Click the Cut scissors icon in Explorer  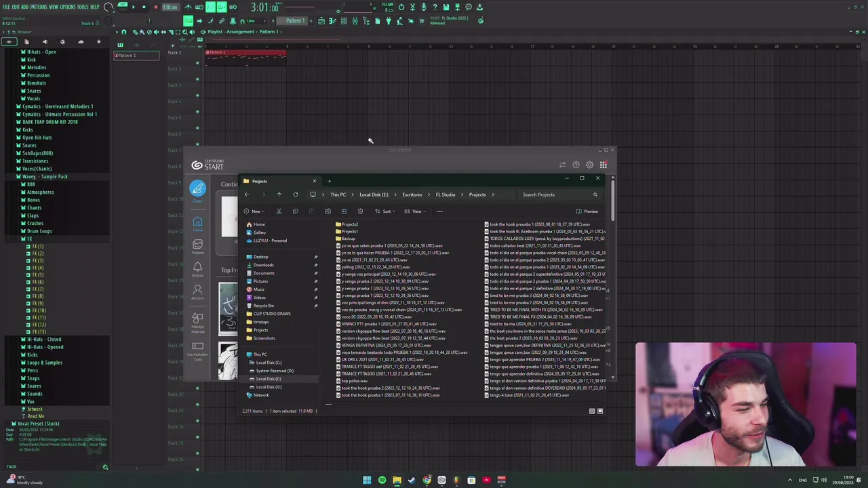(279, 211)
